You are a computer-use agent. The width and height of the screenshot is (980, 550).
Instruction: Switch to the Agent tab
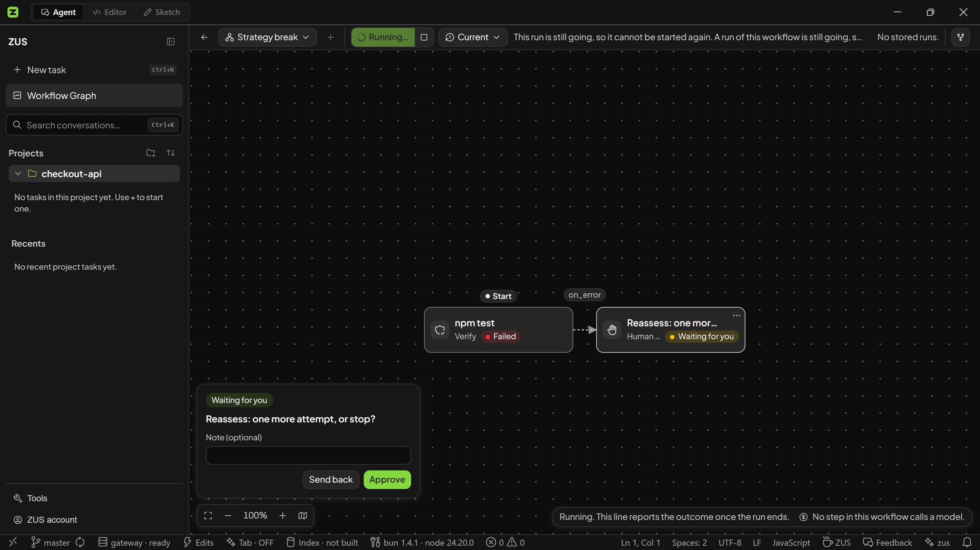tap(58, 12)
